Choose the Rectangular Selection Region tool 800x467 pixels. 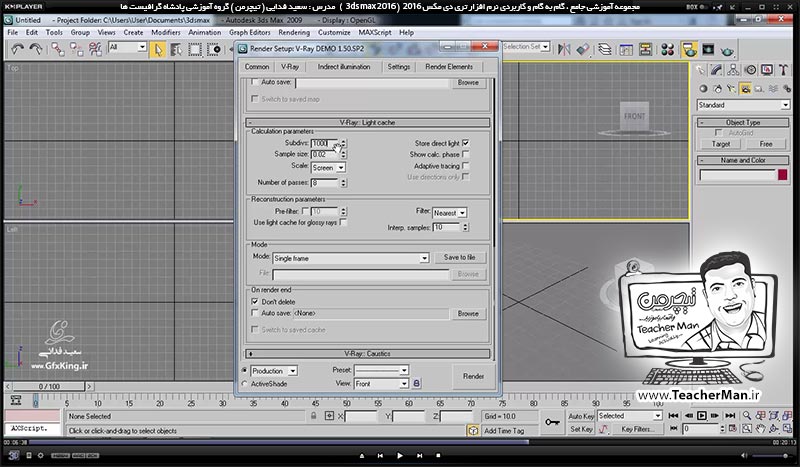coord(195,50)
